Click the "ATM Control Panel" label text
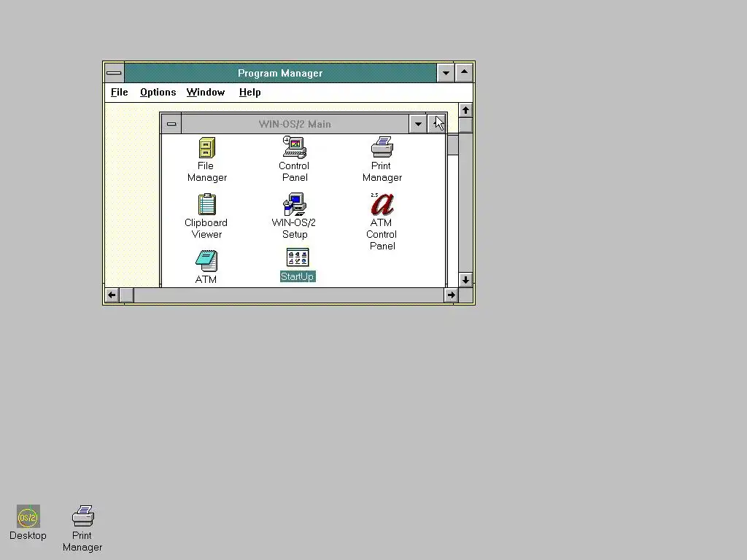Screen dimensions: 747x560 pos(382,234)
